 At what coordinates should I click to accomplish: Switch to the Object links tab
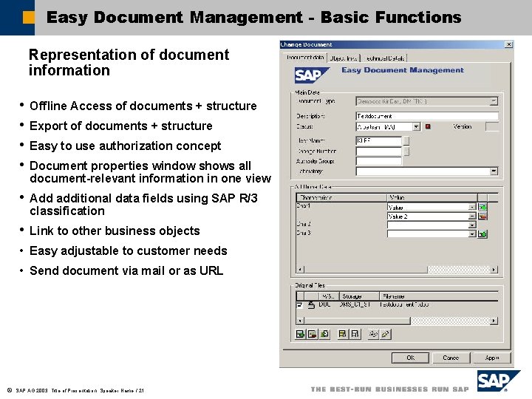(x=344, y=58)
